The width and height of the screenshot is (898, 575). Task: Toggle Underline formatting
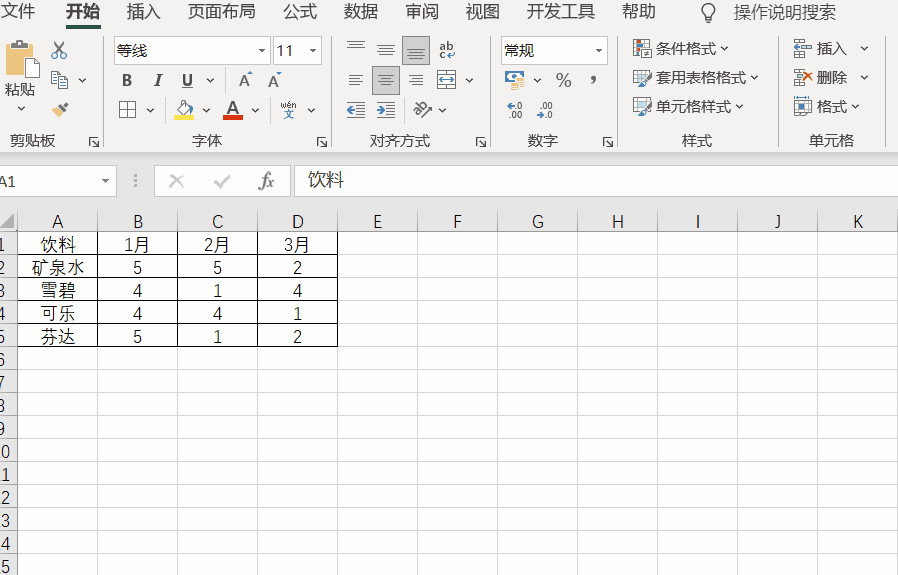pyautogui.click(x=187, y=81)
